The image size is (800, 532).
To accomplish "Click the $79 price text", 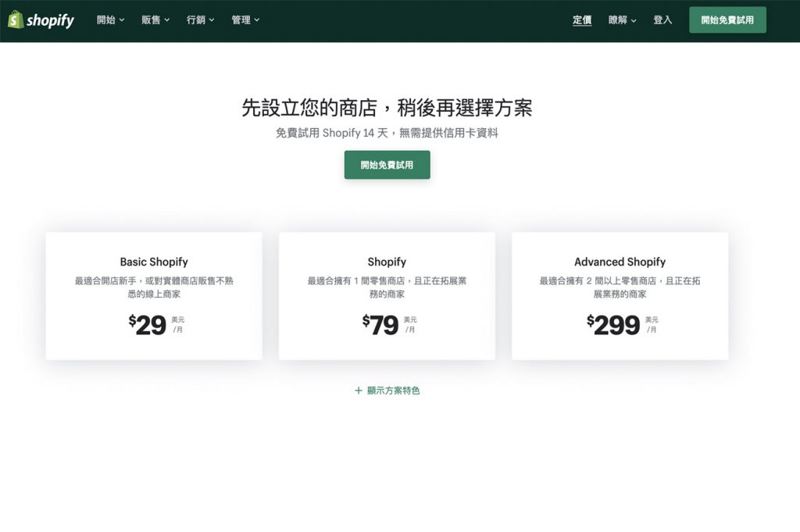I will pos(380,325).
